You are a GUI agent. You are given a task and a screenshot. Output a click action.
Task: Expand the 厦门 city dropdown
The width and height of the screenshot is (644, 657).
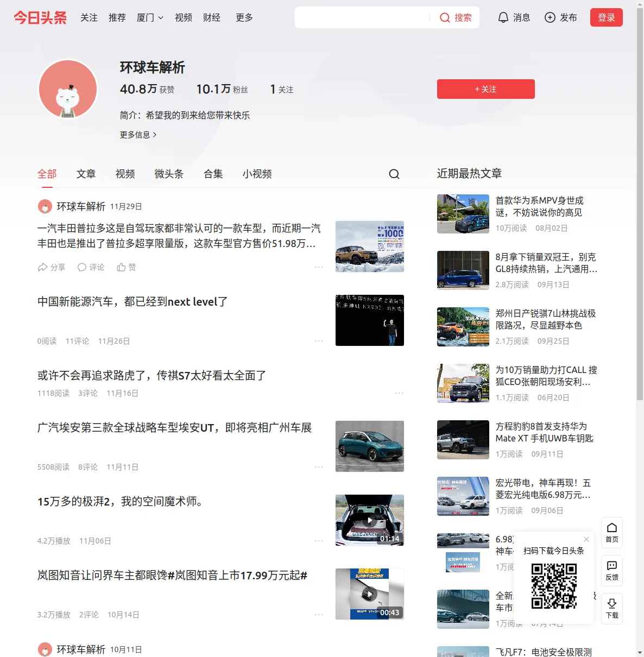(150, 17)
